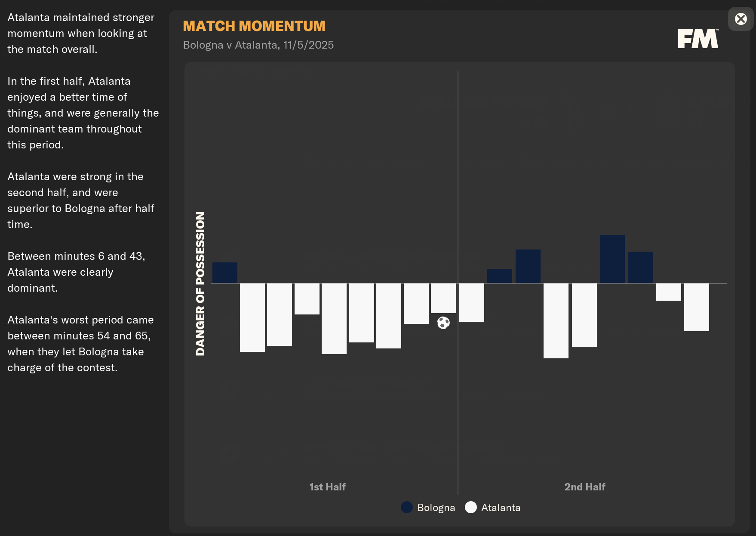756x536 pixels.
Task: Click the Danger of Possession axis label
Action: pyautogui.click(x=200, y=283)
